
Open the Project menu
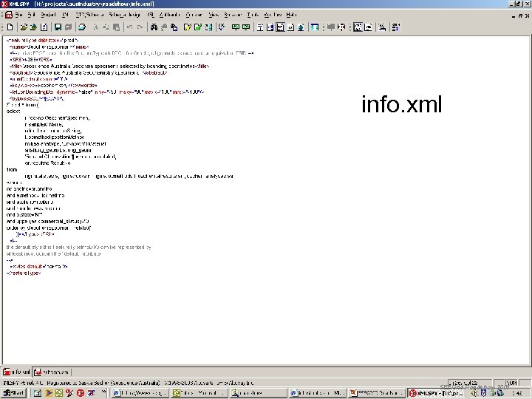(x=48, y=15)
